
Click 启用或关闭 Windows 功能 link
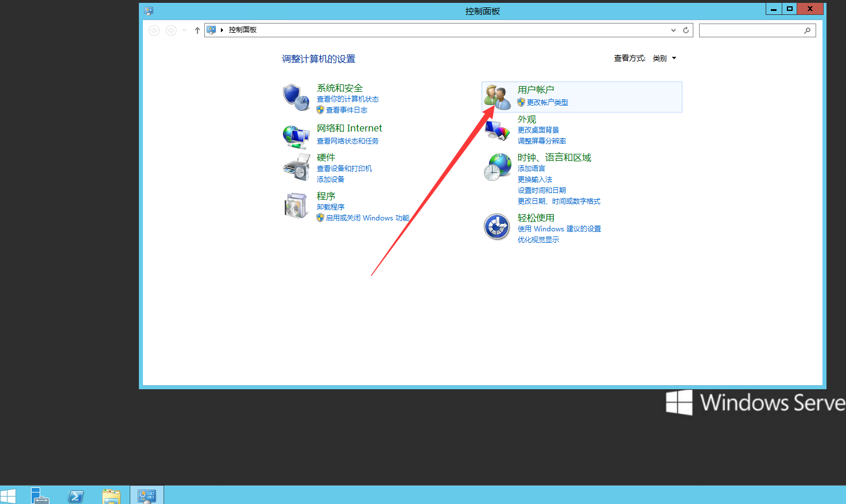(x=368, y=218)
